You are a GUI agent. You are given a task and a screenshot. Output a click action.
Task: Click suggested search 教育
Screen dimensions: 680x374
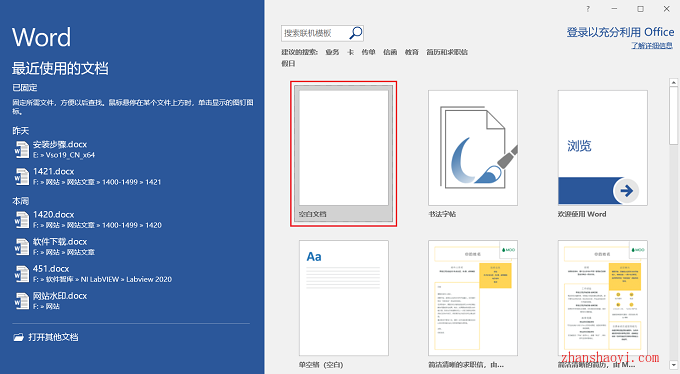[412, 52]
